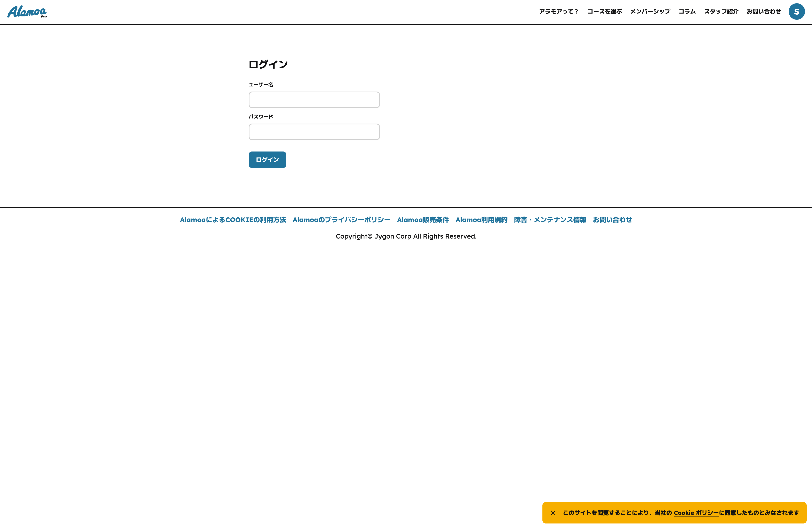812x528 pixels.
Task: Open the メンバーシップ menu item
Action: (x=650, y=12)
